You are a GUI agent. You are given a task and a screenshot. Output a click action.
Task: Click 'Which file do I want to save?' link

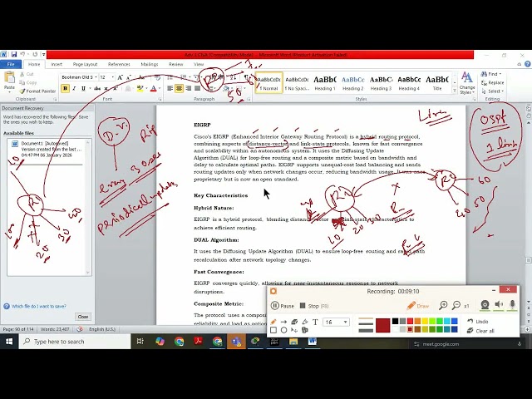[x=37, y=306]
